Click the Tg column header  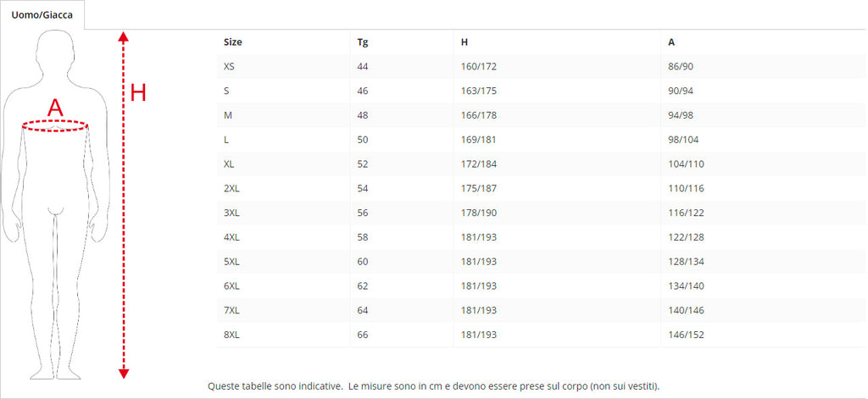[363, 42]
